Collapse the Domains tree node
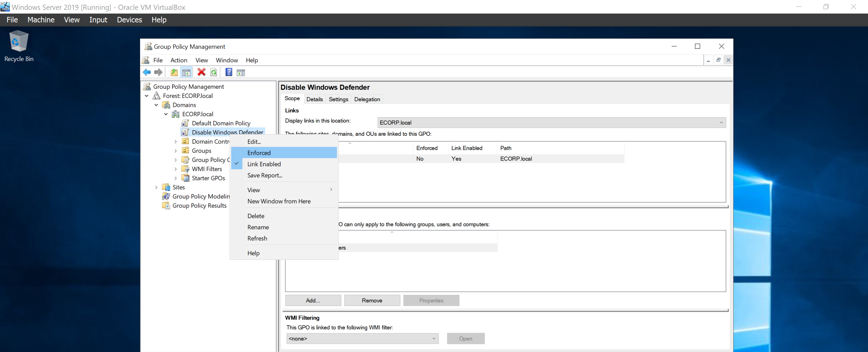Viewport: 868px width, 352px height. point(156,105)
